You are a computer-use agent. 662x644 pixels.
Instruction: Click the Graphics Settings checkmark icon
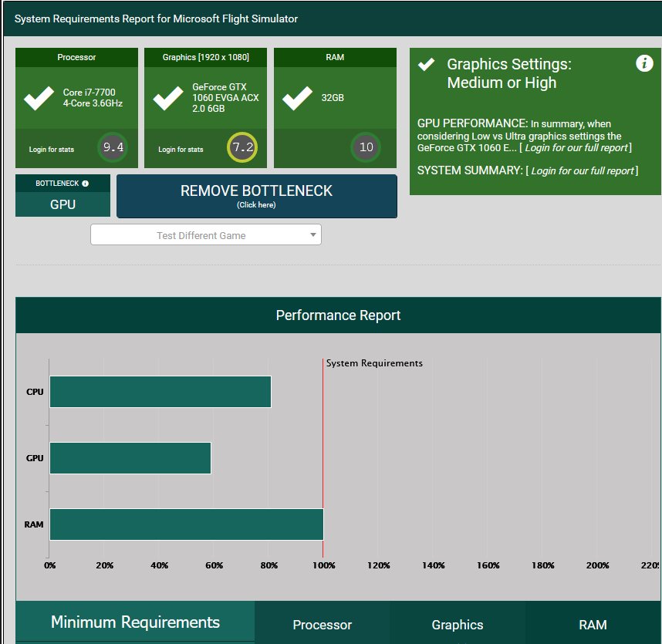pos(426,64)
